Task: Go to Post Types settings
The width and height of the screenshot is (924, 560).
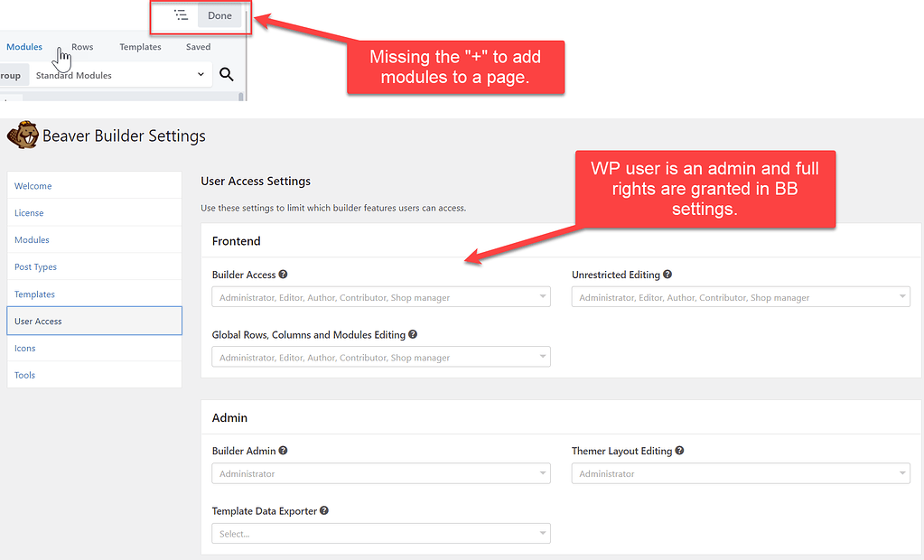Action: coord(35,267)
